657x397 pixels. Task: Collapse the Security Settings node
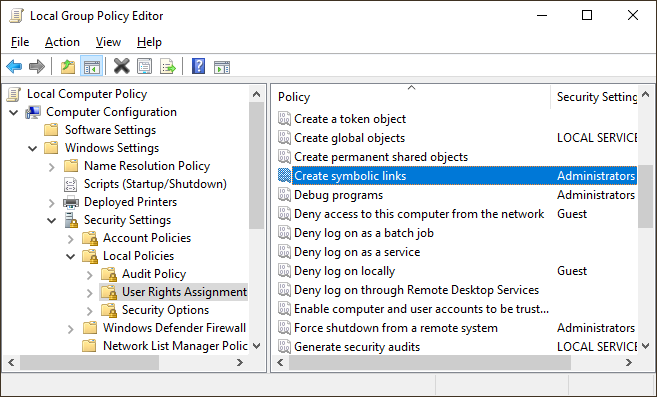[52, 221]
